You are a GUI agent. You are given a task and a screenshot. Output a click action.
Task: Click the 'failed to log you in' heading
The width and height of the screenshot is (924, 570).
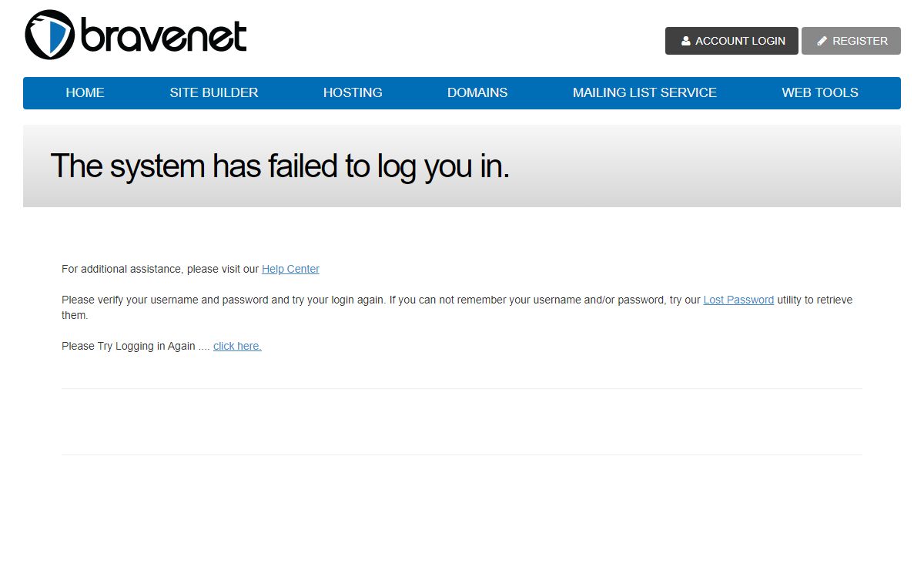coord(280,166)
